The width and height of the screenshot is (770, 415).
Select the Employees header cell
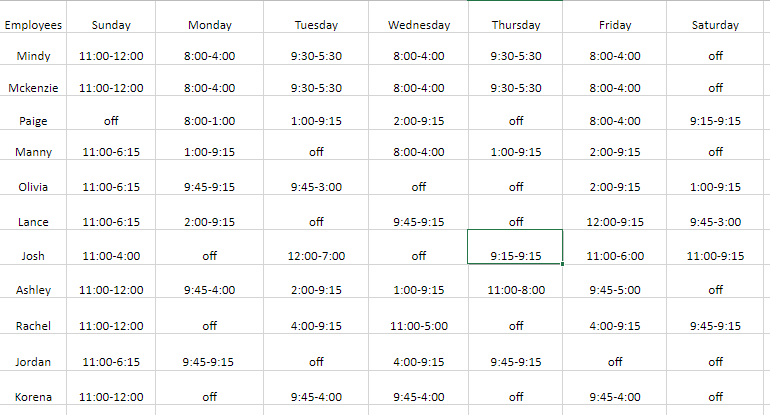[33, 17]
